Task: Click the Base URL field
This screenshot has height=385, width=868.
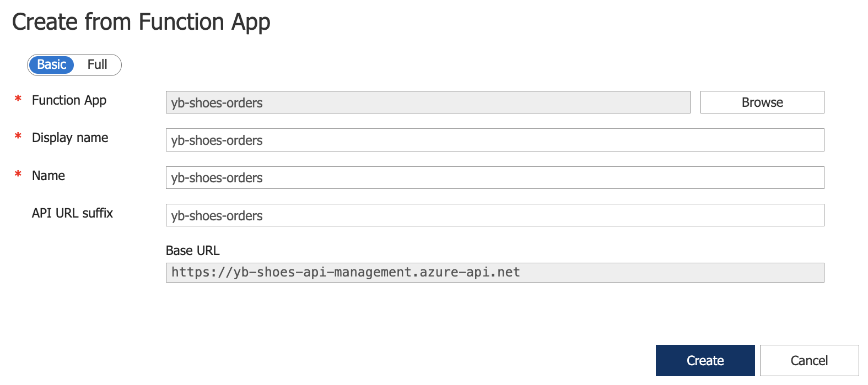Action: 494,272
